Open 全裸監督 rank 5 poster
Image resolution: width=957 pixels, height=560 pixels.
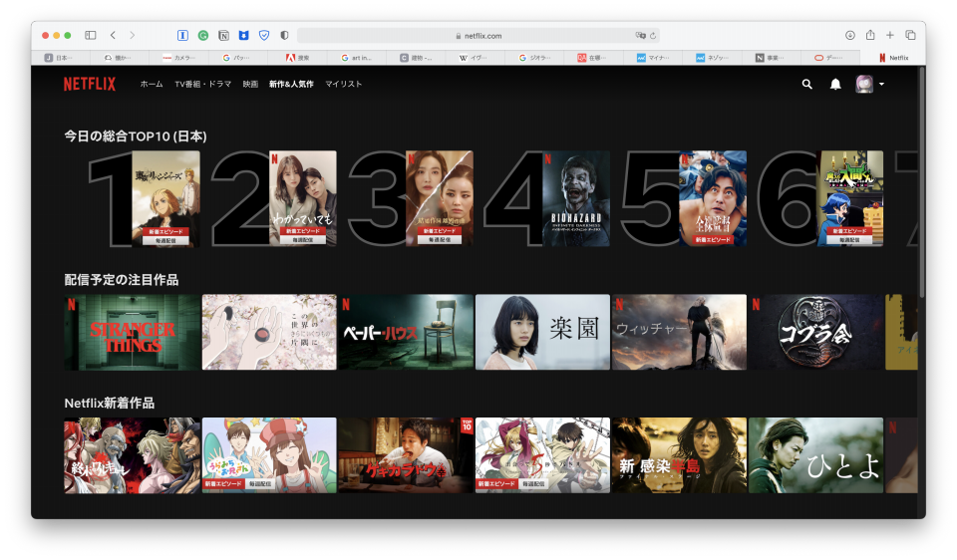pos(713,199)
